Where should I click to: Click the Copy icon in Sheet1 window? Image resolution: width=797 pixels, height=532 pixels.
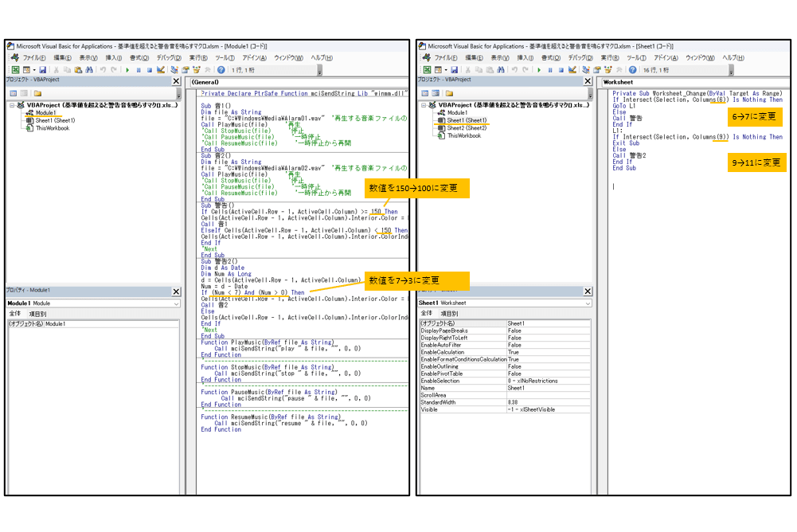pyautogui.click(x=479, y=69)
